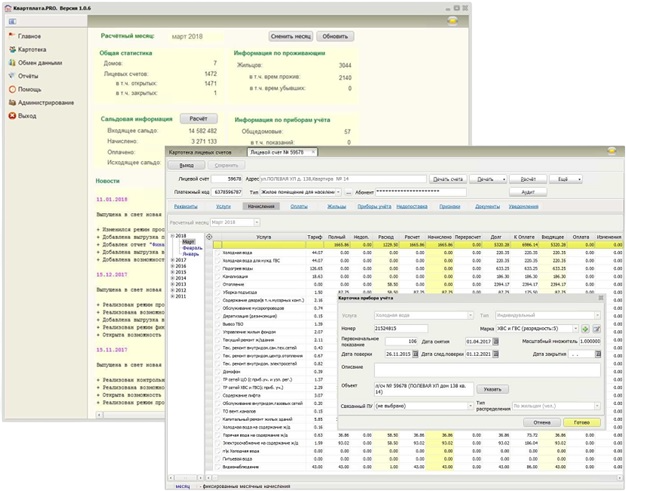655x496 pixels.
Task: Switch to the Приборы учёта tab
Action: pyautogui.click(x=374, y=206)
